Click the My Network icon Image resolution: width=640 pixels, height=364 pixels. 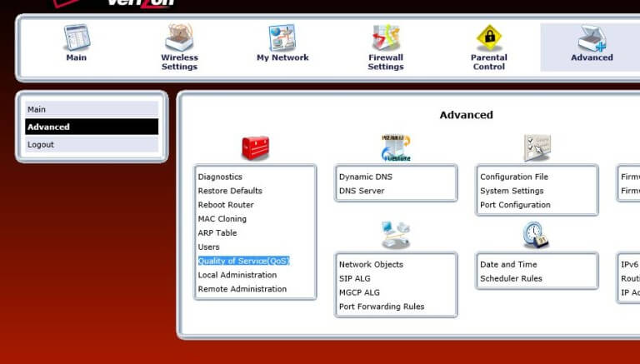click(x=282, y=37)
